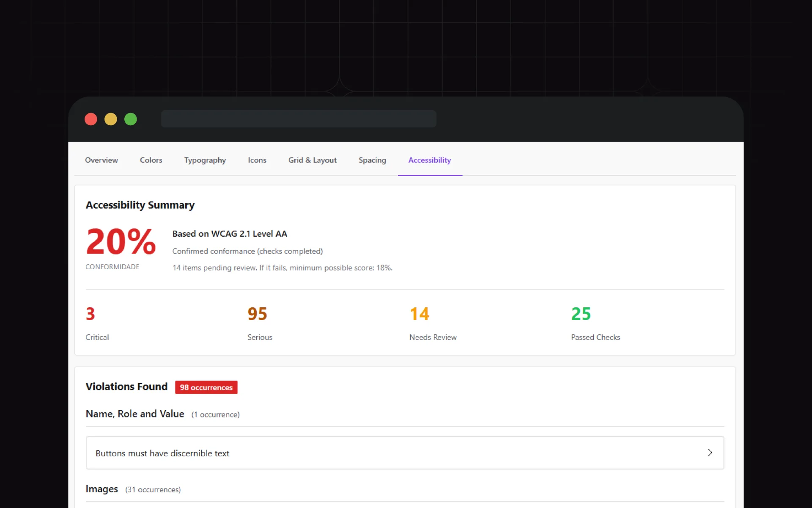Viewport: 812px width, 508px height.
Task: Click the 'CONFORMIDADE' label
Action: coord(112,267)
